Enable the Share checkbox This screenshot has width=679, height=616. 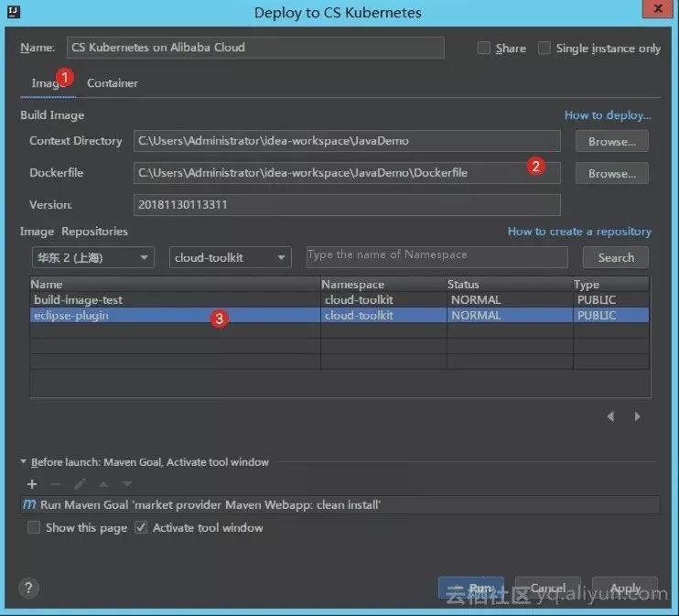tap(484, 48)
